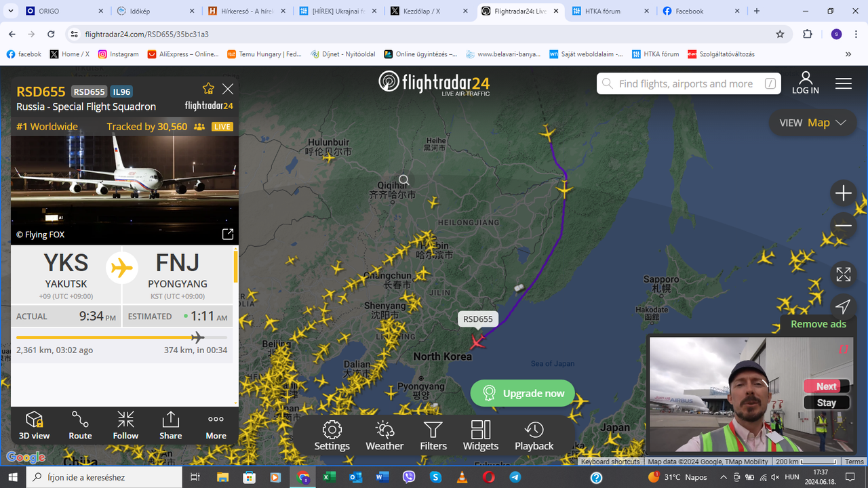Screen dimensions: 868x488
Task: Follow the RSD655 aircraft
Action: coord(125,426)
